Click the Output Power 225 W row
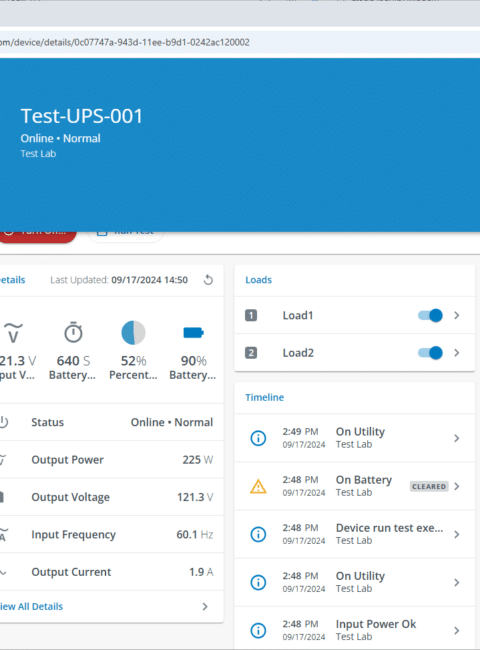 (112, 460)
